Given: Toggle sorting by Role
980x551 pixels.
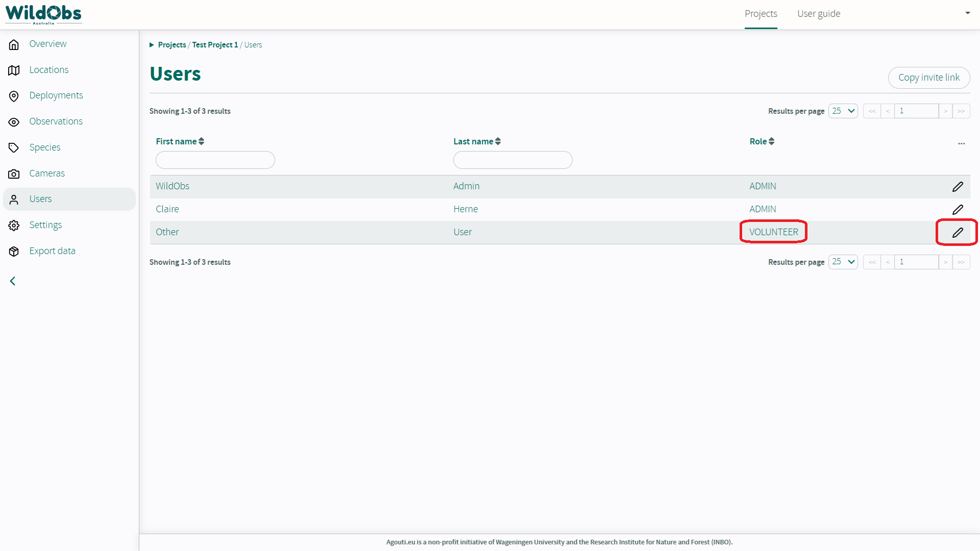Looking at the screenshot, I should (771, 141).
